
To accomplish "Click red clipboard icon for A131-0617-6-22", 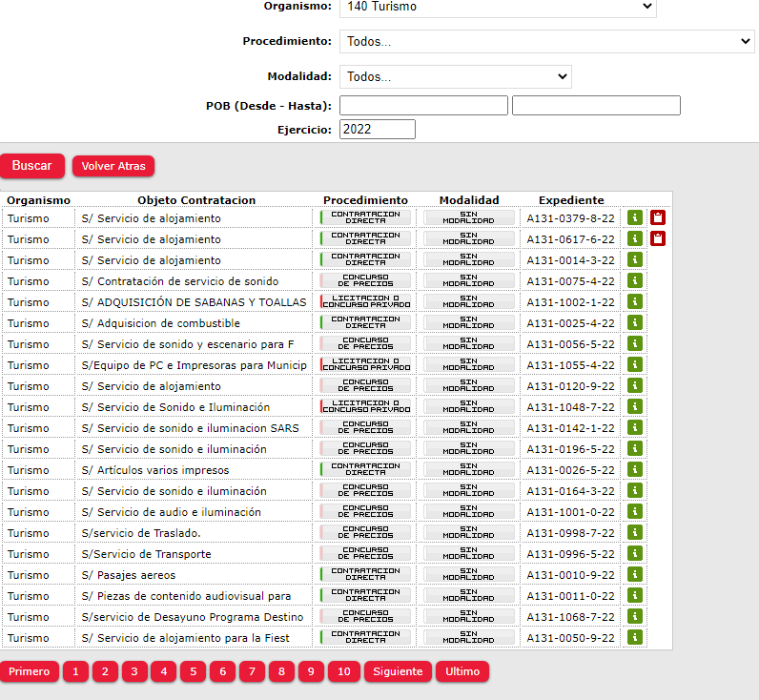I will click(658, 238).
